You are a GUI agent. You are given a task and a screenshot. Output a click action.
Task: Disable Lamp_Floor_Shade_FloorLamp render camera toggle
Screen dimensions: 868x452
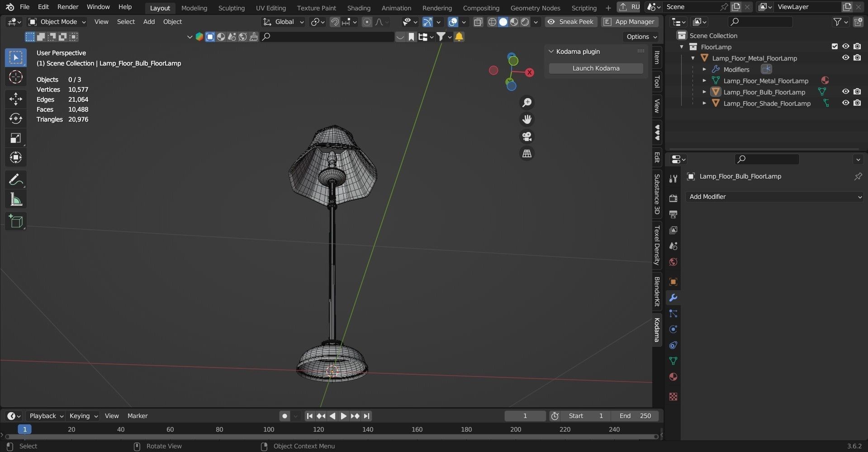click(x=857, y=103)
